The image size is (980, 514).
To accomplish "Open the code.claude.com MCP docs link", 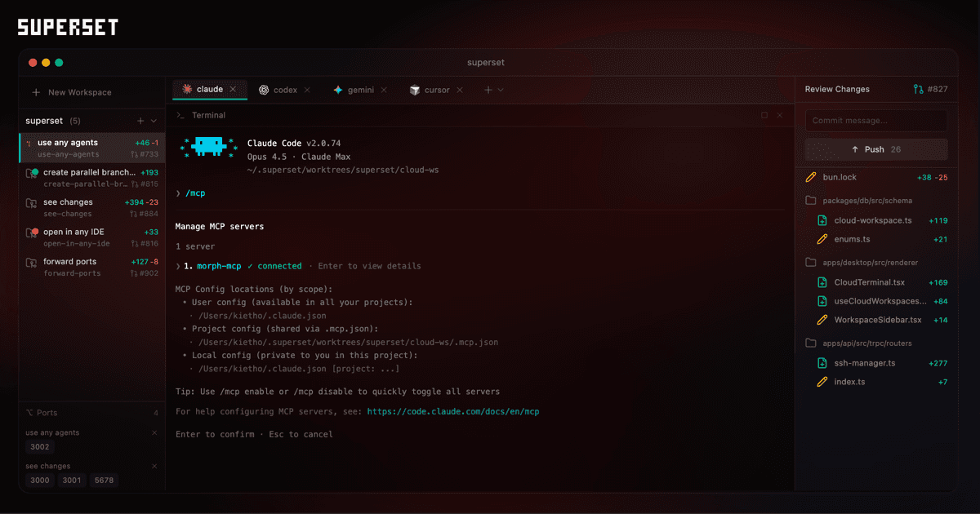I will (x=452, y=412).
